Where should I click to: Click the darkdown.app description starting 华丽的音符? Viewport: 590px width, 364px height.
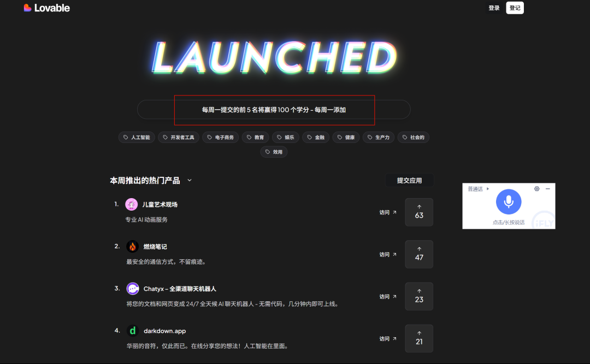(x=208, y=346)
